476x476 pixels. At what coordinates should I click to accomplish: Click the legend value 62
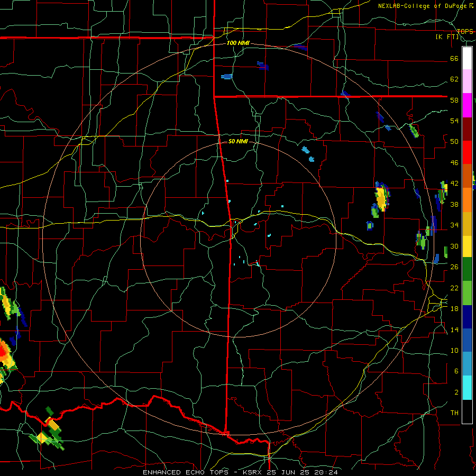(x=454, y=79)
